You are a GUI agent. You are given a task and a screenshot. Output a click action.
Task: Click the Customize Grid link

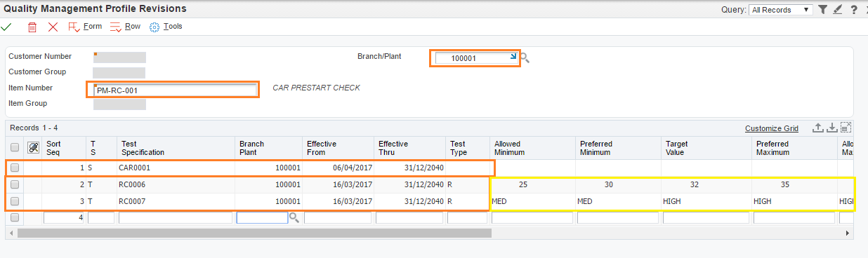(x=772, y=128)
